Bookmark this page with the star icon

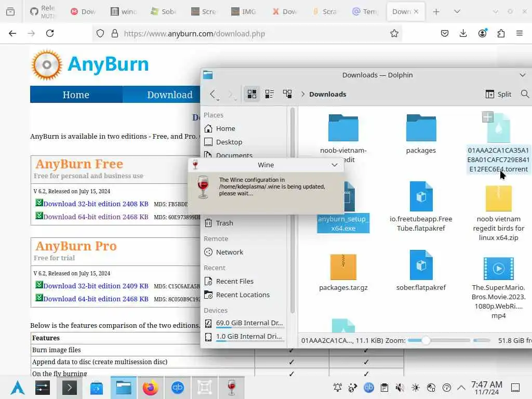[x=394, y=33]
